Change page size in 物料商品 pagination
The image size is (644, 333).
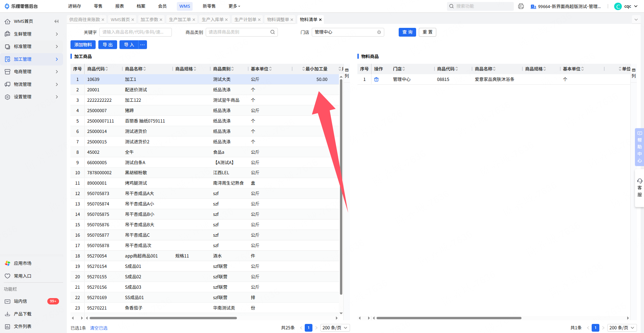coord(622,328)
